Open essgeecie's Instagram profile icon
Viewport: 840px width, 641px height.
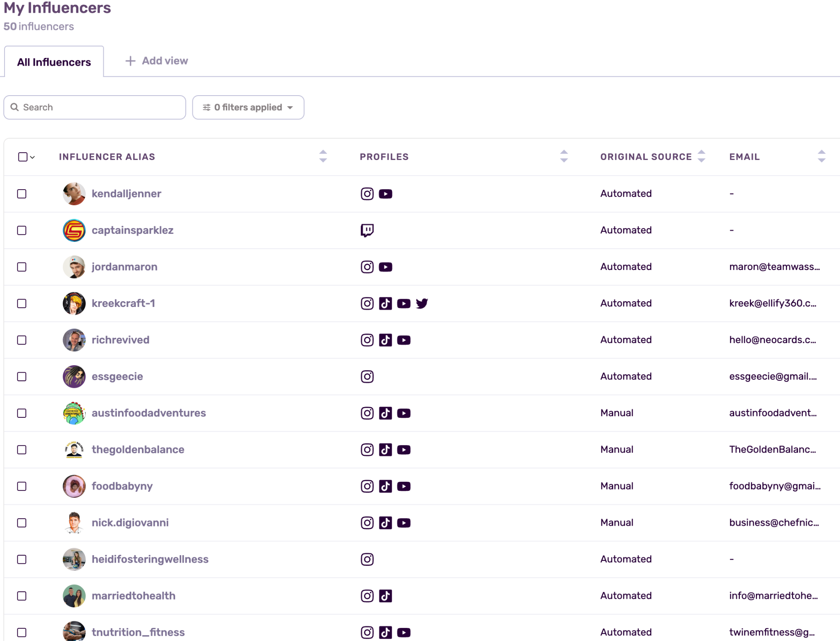pos(367,376)
